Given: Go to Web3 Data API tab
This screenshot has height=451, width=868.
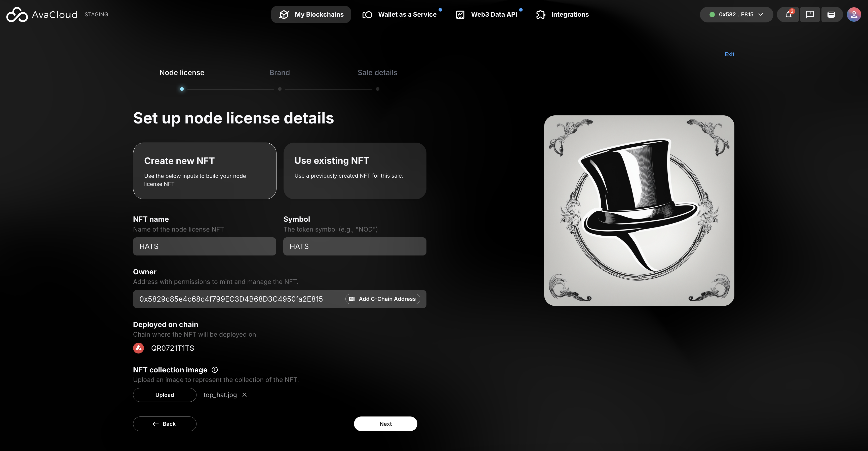Looking at the screenshot, I should click(x=487, y=15).
